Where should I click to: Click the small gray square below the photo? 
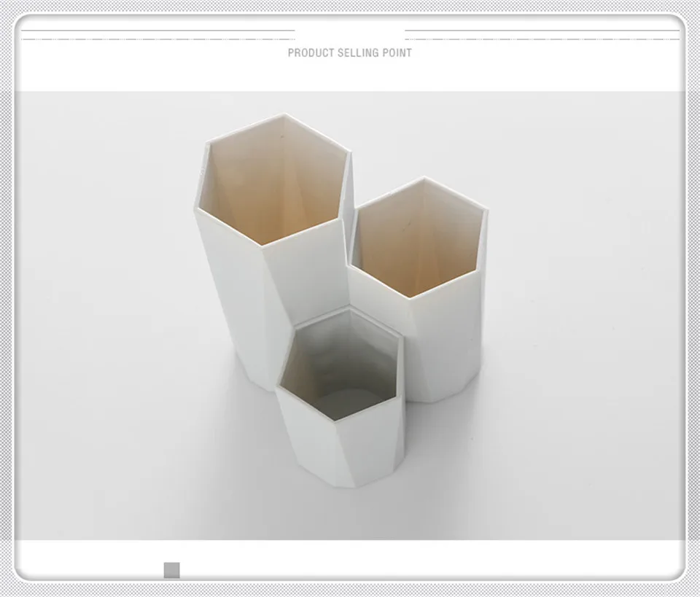(172, 570)
